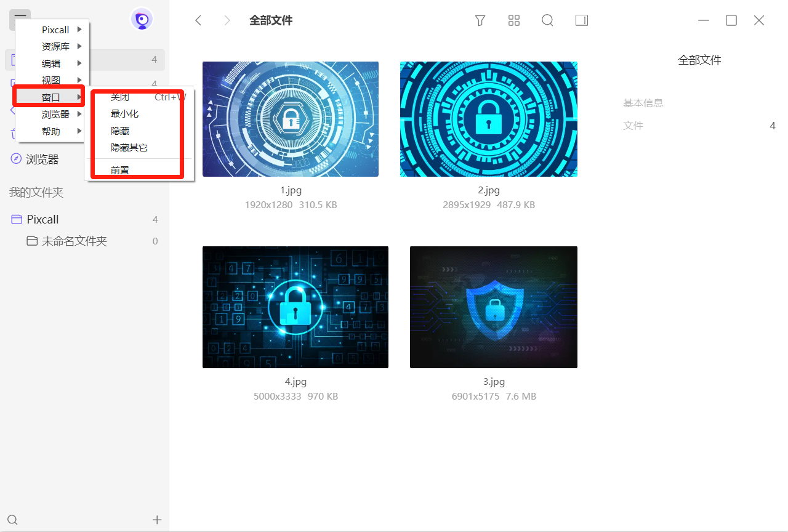Viewport: 788px width, 532px height.
Task: Click the sidebar search magnifier icon
Action: coord(12,520)
